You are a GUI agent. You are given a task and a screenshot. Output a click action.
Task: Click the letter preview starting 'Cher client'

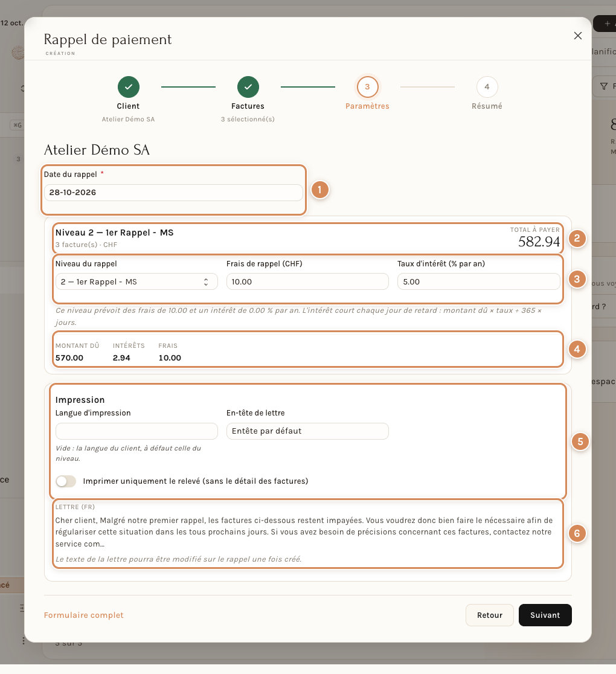pyautogui.click(x=304, y=532)
